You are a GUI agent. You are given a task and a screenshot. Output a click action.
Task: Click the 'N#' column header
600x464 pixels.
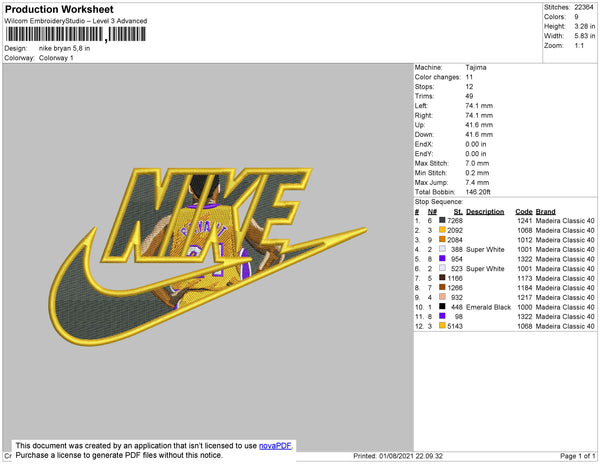pos(432,212)
